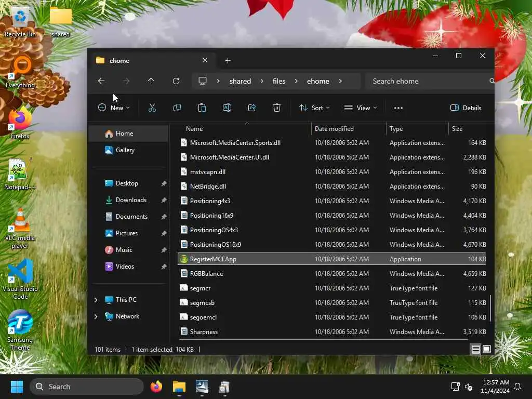Click File Explorer icon on taskbar
This screenshot has width=532, height=399.
point(179,387)
